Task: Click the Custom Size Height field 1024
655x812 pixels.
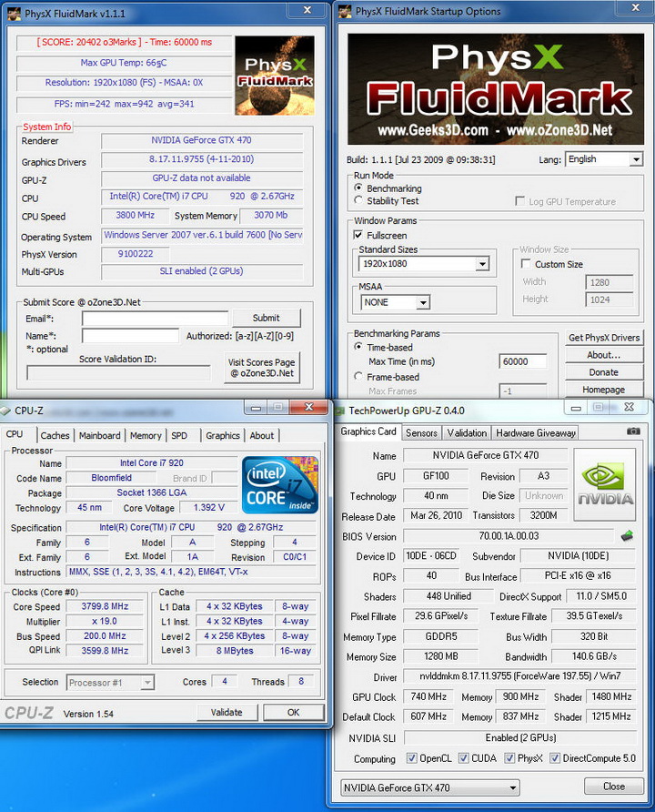Action: click(x=610, y=299)
